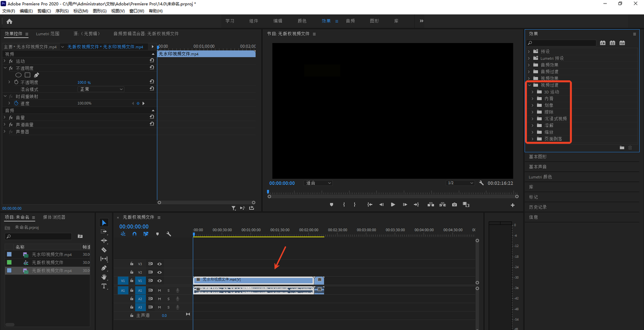Switch to the 颜色 workspace tab
The image size is (644, 330).
pos(302,21)
